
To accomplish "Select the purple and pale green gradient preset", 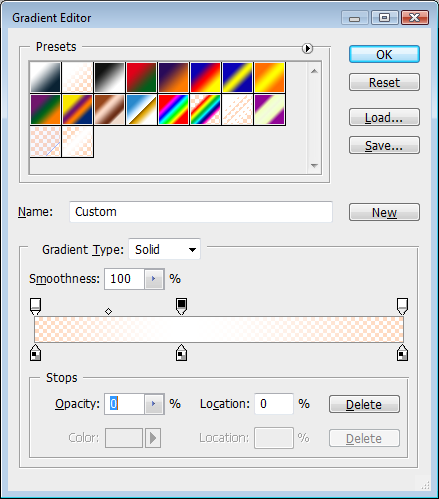I will pyautogui.click(x=270, y=110).
